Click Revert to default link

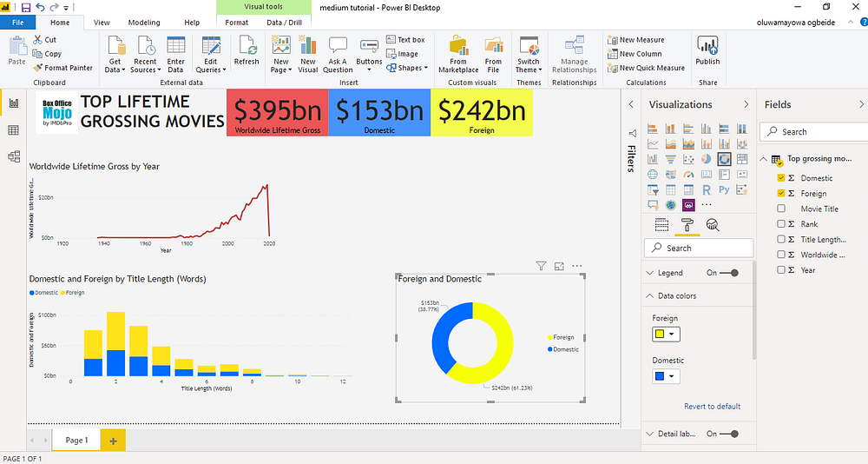[712, 407]
